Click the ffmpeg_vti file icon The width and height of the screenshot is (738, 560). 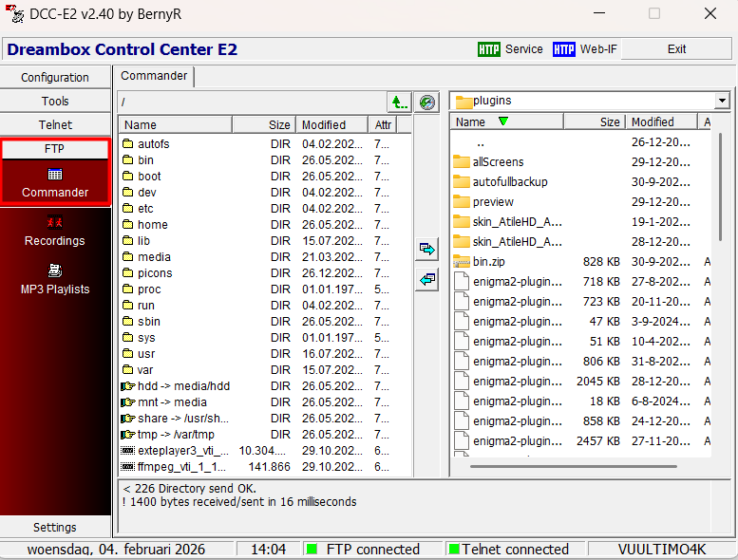(128, 466)
